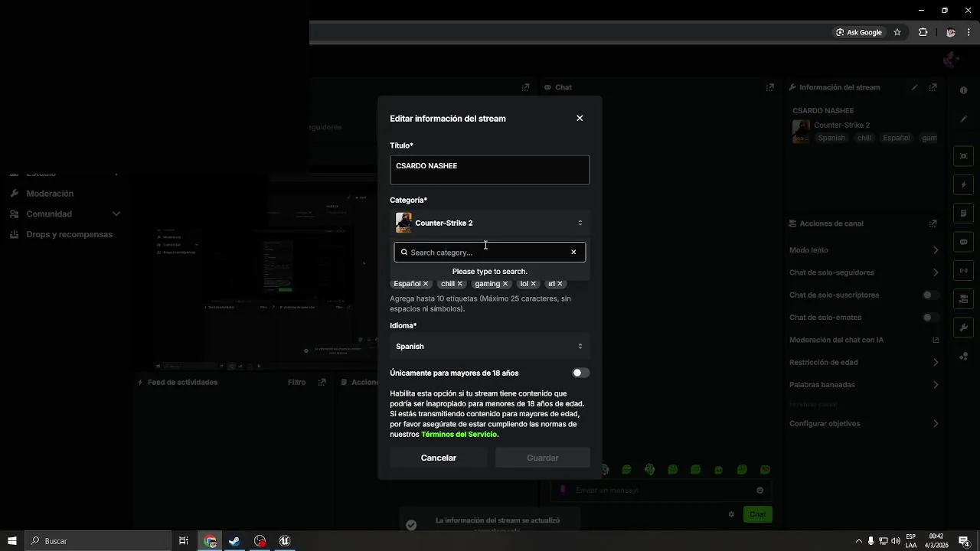
Task: Bookmark this page with the star icon
Action: (897, 32)
